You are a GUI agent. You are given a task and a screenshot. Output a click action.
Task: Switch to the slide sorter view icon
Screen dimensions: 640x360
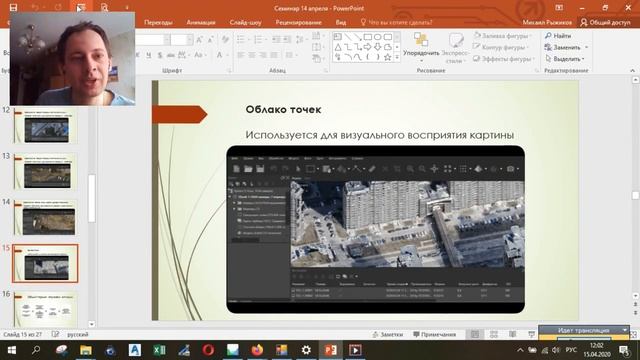pos(493,334)
